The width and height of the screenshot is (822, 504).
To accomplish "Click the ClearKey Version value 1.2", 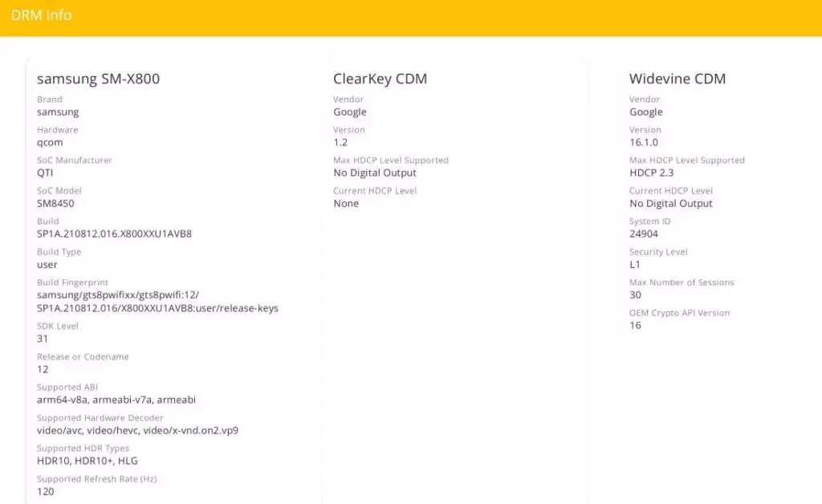I will [x=340, y=143].
